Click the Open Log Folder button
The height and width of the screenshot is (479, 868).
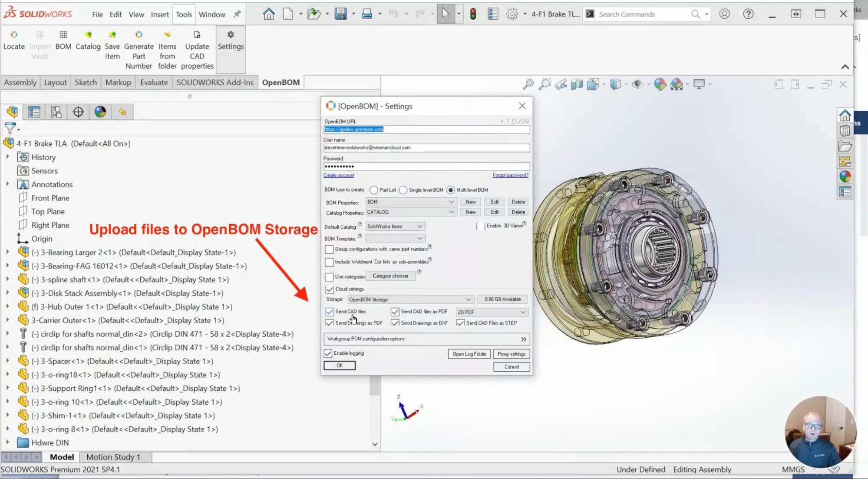point(469,354)
